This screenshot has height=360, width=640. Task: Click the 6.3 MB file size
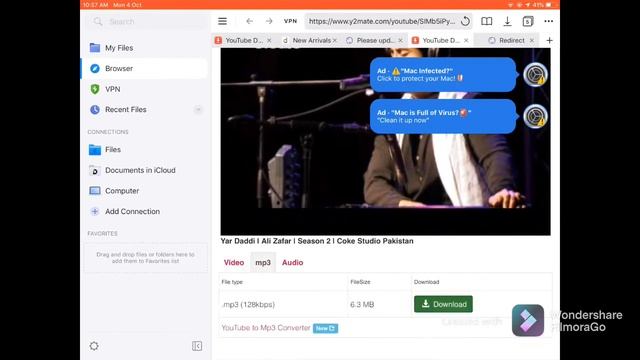(x=362, y=304)
